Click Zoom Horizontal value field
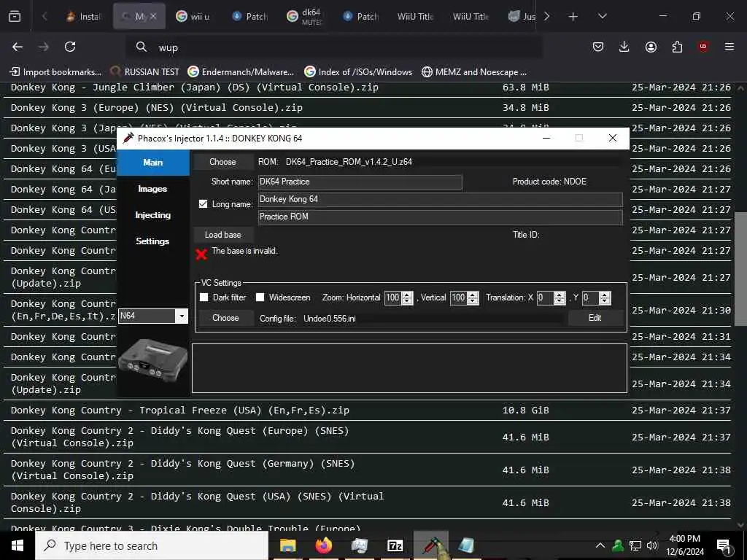 pos(393,298)
